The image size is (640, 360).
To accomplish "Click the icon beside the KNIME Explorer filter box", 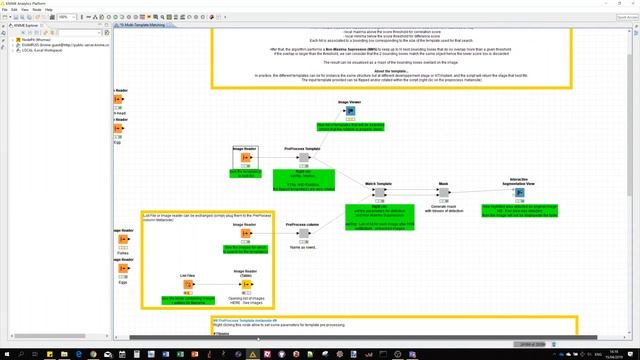I will [x=107, y=33].
